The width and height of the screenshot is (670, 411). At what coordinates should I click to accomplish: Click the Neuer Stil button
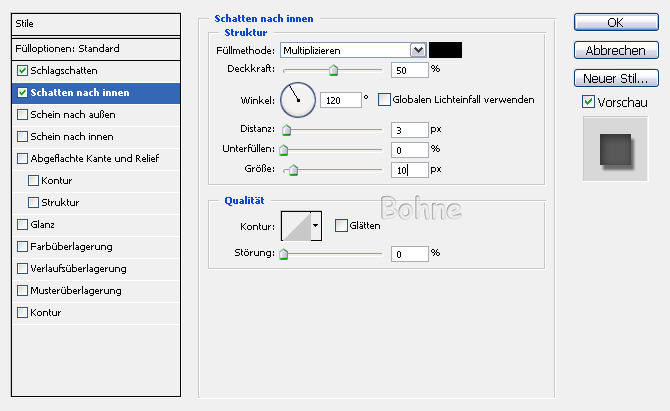coord(614,78)
